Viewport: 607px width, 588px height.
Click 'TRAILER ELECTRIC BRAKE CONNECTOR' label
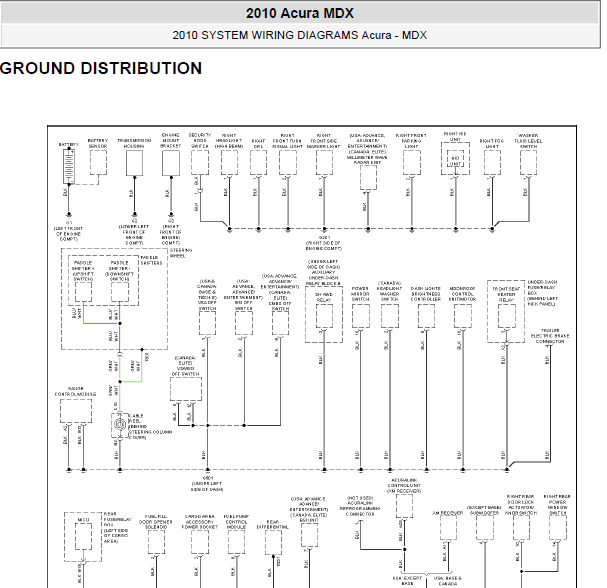(x=550, y=336)
